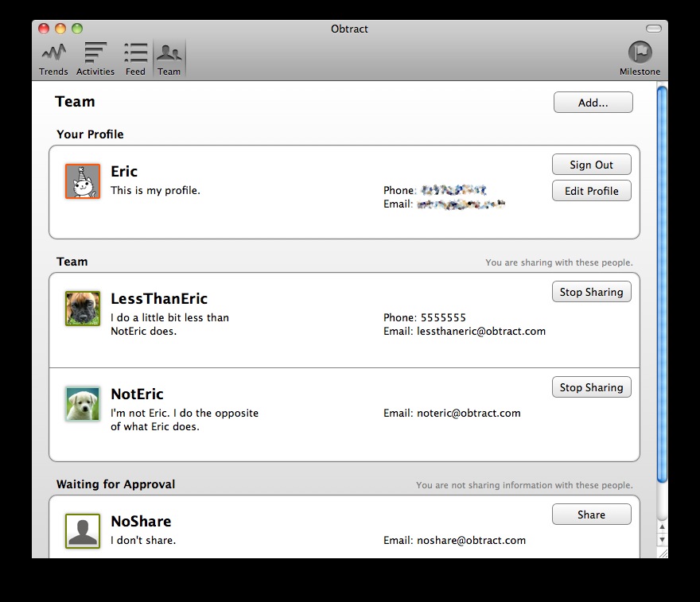Click the "Your Profile" heading
This screenshot has height=602, width=700.
pyautogui.click(x=90, y=134)
